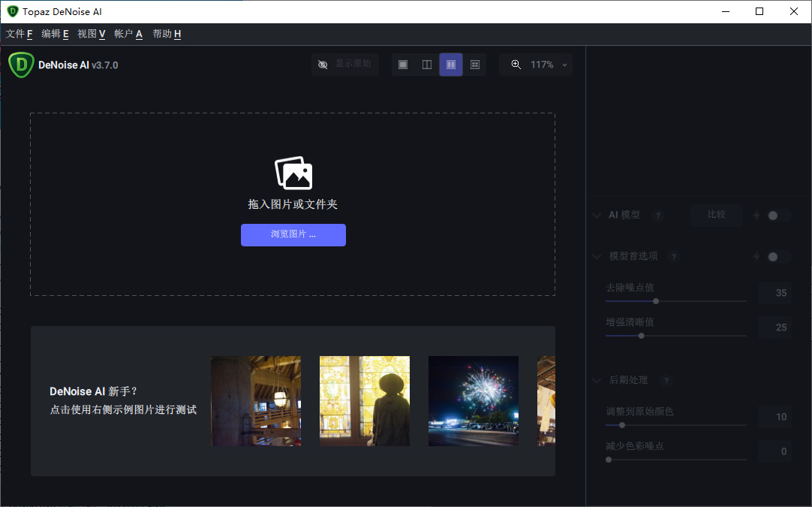Adjust the 增强清晰值 slider
This screenshot has height=507, width=812.
676,336
